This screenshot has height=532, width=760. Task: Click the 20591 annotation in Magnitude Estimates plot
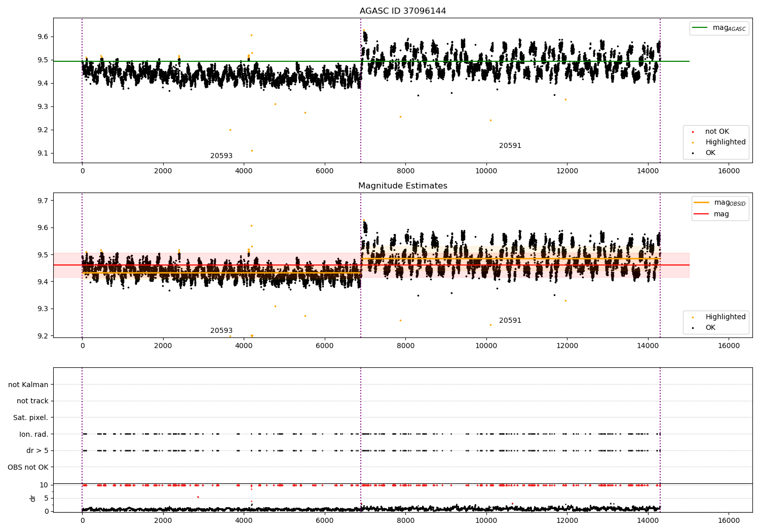[510, 321]
